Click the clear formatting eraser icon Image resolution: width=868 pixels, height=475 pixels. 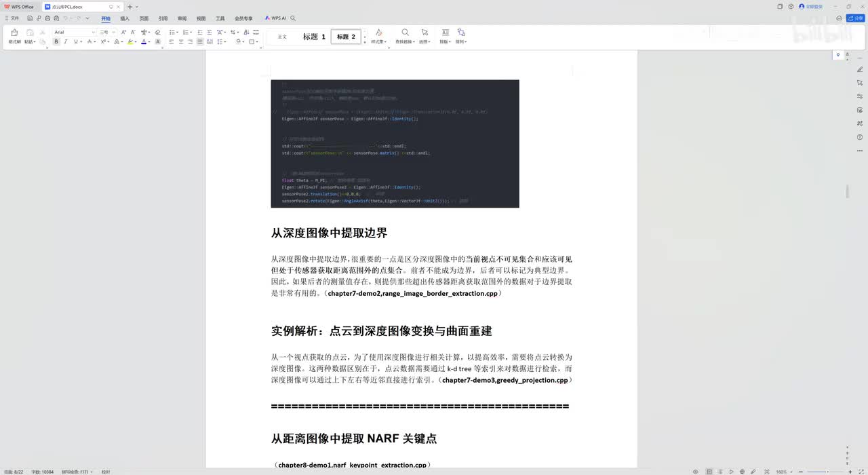tap(157, 32)
